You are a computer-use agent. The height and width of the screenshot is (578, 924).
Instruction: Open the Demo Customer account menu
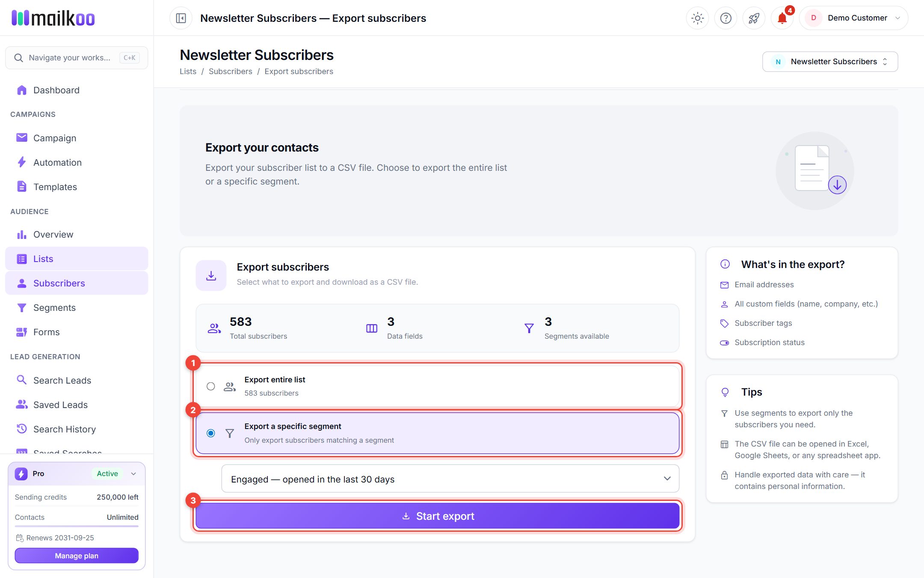[x=853, y=18]
